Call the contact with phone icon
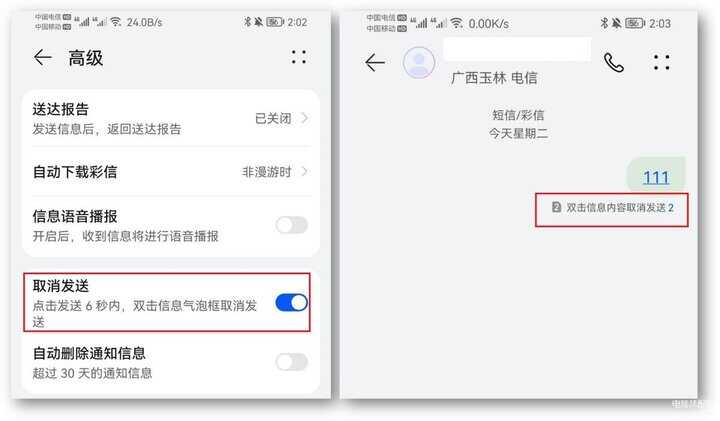Viewport: 720px width, 421px height. [613, 62]
